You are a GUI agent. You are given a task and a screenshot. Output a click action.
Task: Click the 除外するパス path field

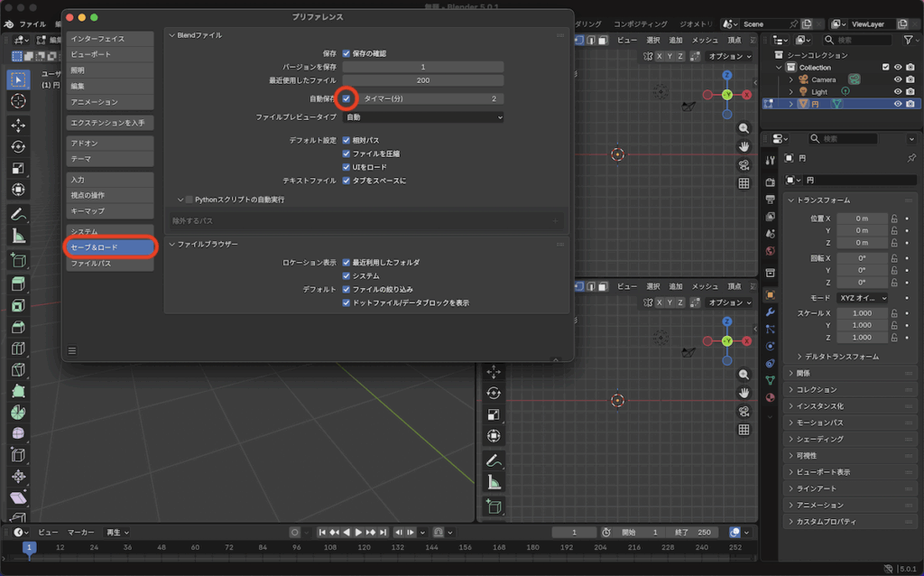click(x=361, y=220)
